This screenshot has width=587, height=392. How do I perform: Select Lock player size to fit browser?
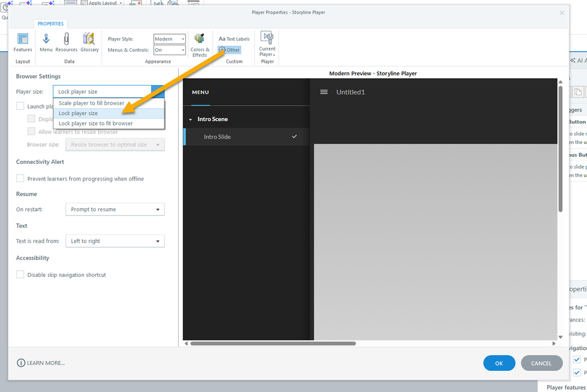coord(96,123)
